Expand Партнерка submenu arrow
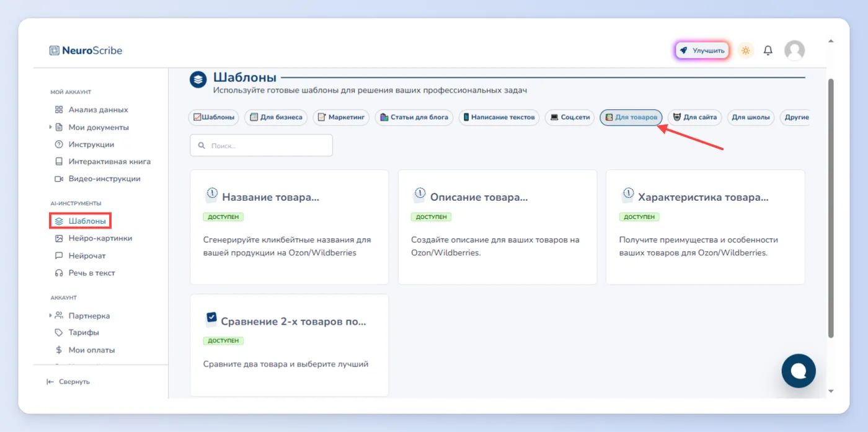The image size is (868, 432). click(50, 315)
